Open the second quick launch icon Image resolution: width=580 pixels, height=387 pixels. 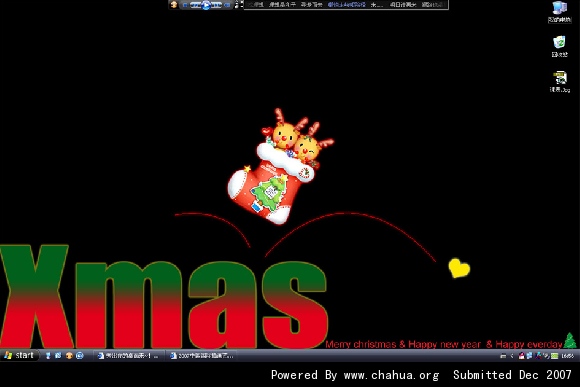(58, 356)
